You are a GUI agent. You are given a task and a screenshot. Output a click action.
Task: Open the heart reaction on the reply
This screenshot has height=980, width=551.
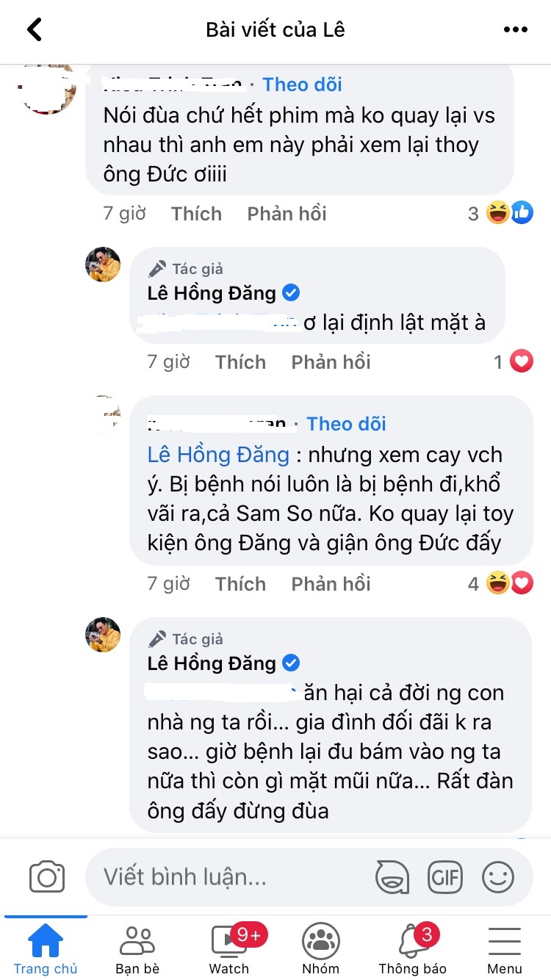(522, 361)
